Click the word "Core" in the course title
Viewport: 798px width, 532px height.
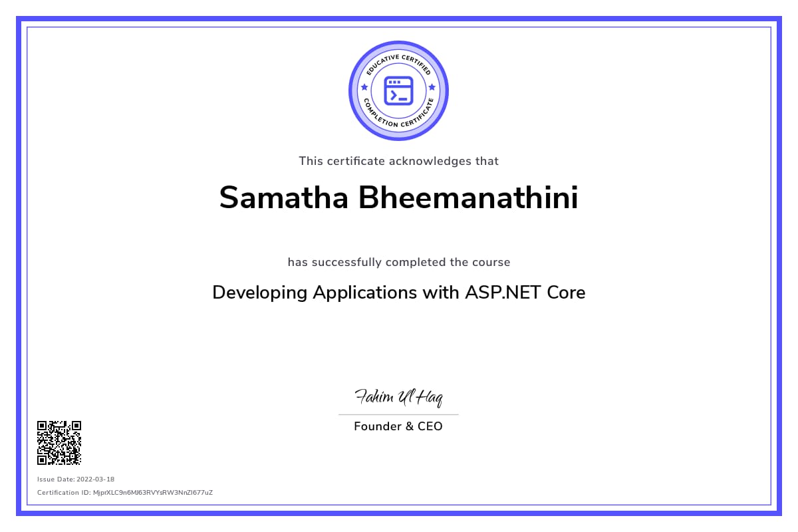566,293
